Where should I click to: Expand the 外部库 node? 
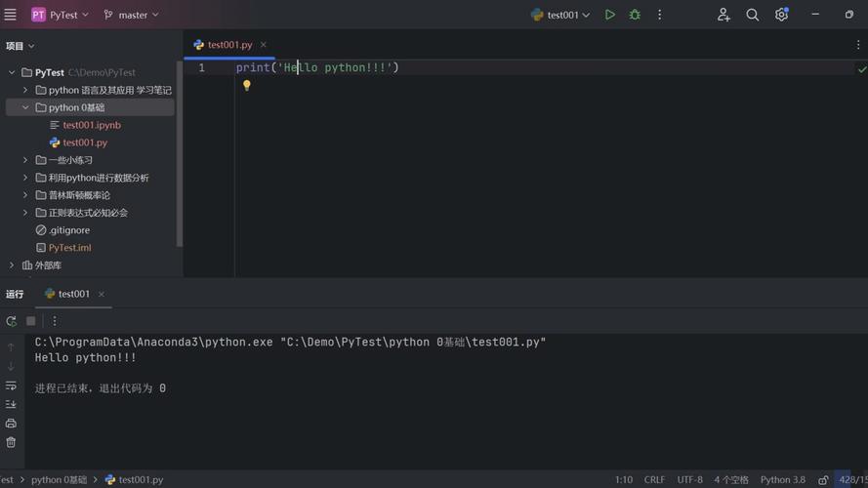(x=12, y=265)
